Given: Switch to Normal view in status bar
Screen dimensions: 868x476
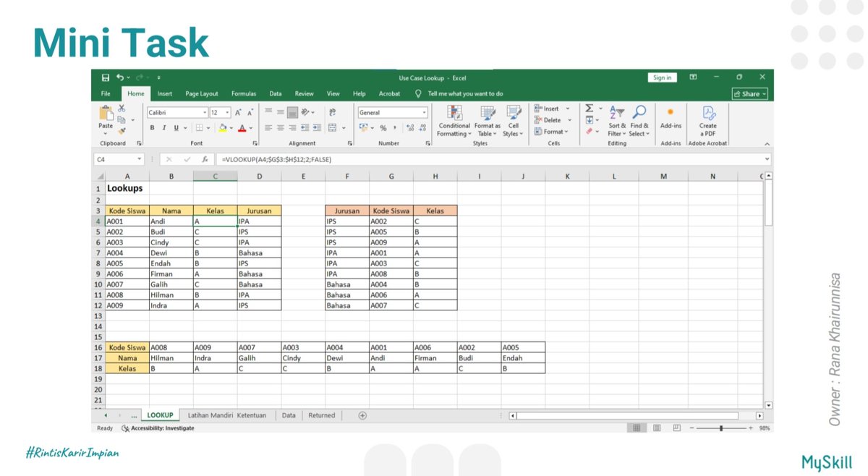Looking at the screenshot, I should coord(637,428).
